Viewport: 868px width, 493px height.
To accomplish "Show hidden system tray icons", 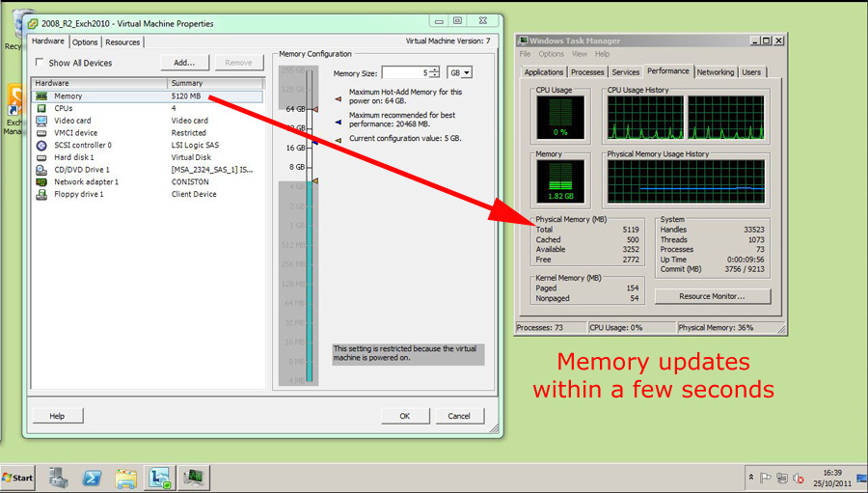I will pyautogui.click(x=751, y=477).
